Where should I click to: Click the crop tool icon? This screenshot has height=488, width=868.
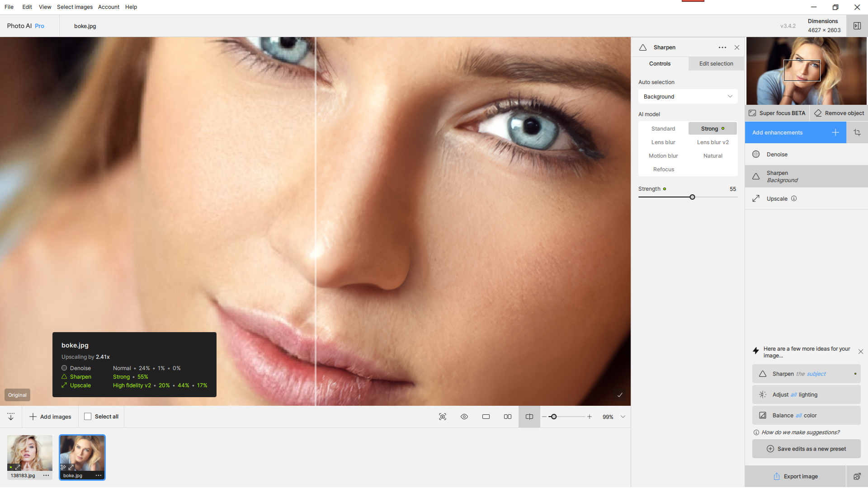(x=857, y=132)
